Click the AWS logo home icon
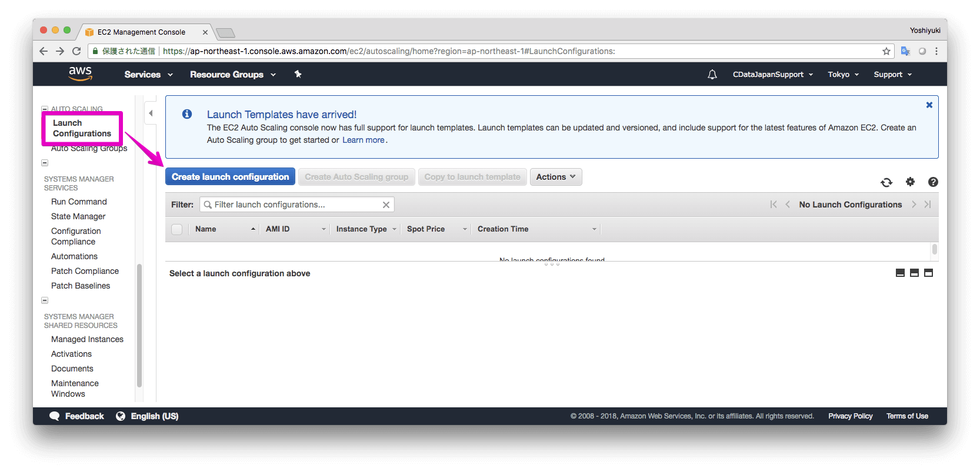Viewport: 980px width, 472px height. [x=80, y=73]
